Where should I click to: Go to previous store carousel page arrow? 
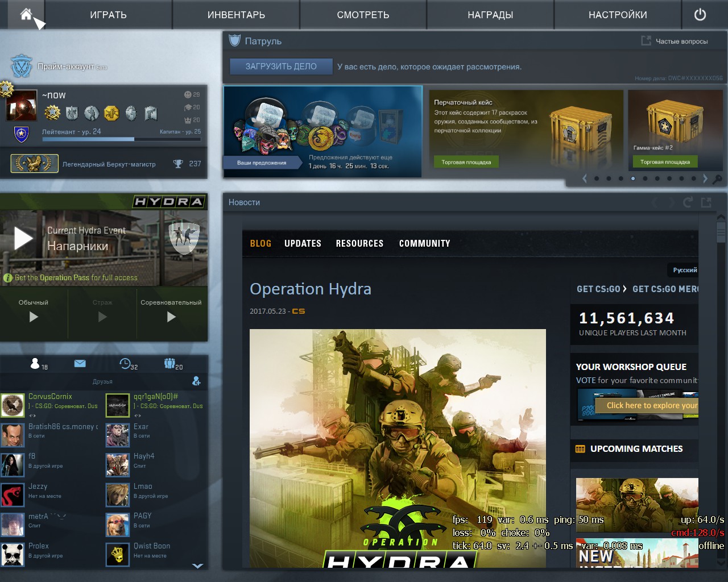click(x=584, y=178)
